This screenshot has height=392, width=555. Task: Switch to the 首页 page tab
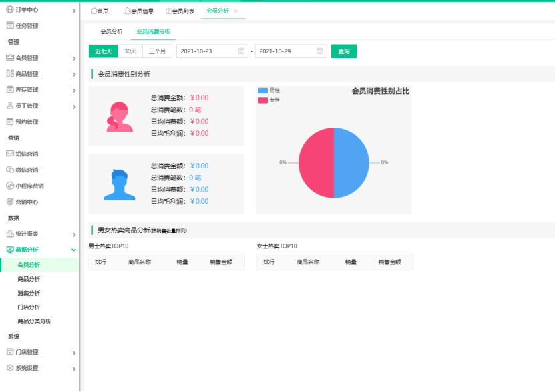coord(100,11)
